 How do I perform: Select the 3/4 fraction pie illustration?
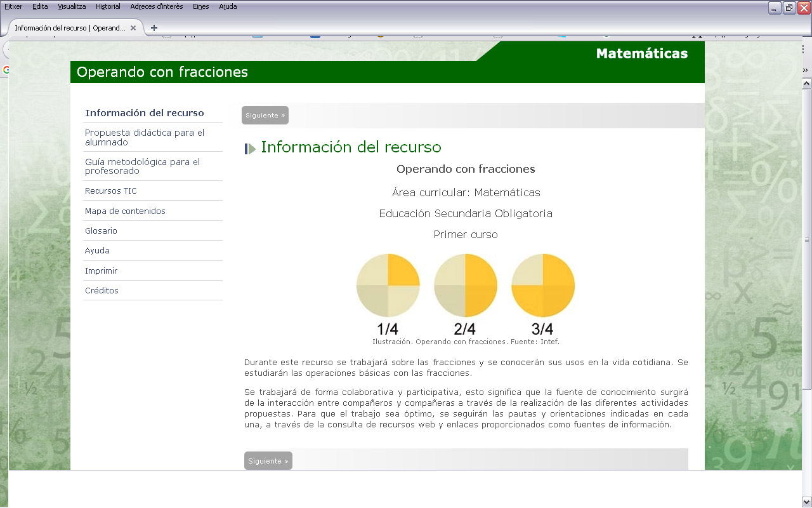click(543, 285)
